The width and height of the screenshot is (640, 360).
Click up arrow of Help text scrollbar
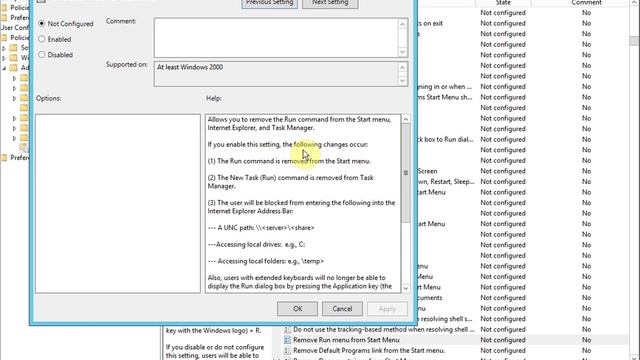(406, 119)
